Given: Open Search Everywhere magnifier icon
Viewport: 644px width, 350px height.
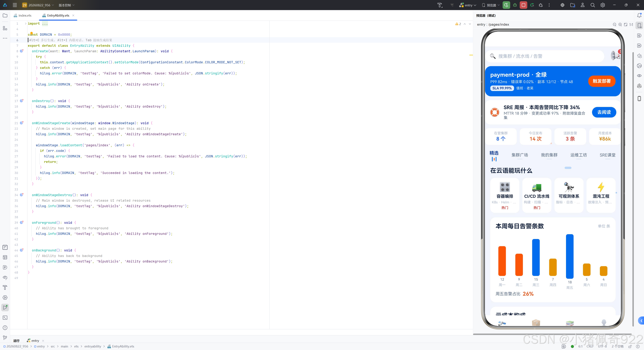Looking at the screenshot, I should pos(593,5).
